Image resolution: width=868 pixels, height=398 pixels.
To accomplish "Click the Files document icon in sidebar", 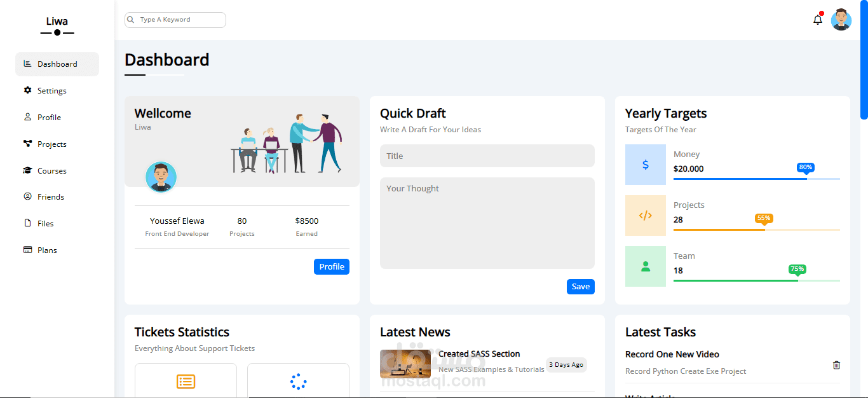I will tap(27, 223).
